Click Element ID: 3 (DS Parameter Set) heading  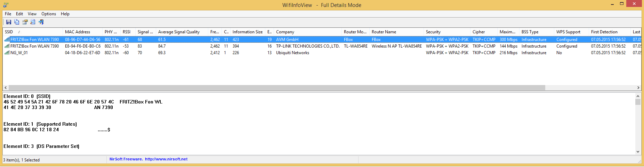[41, 147]
